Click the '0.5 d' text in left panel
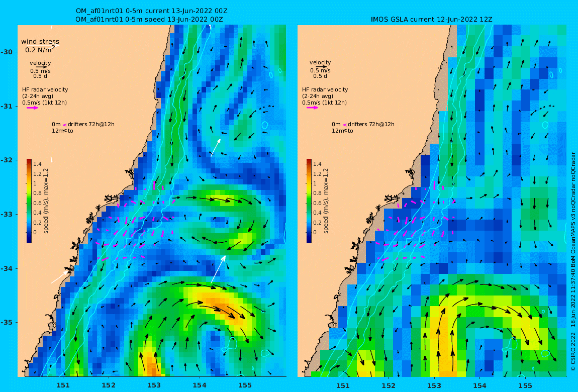 tap(40, 76)
